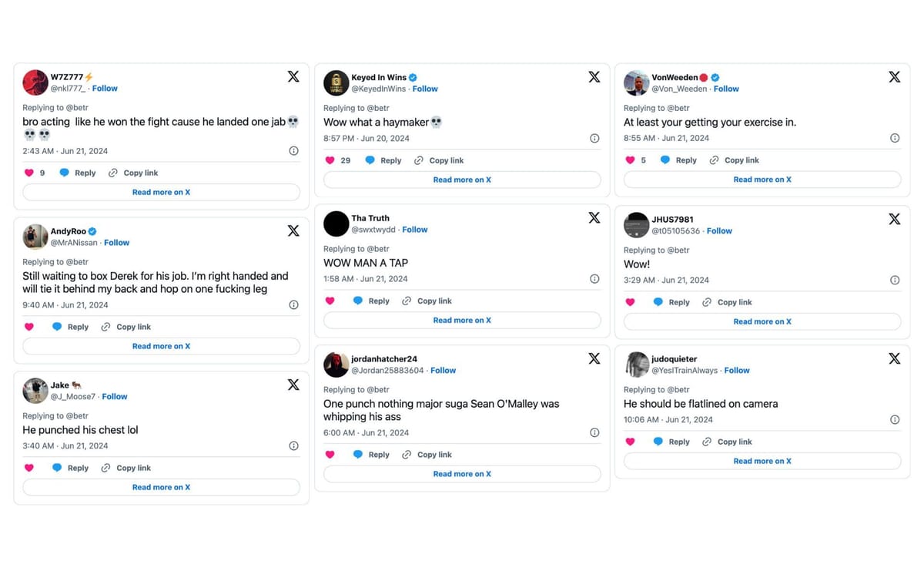Screen dimensions: 924x578
Task: Select the info icon on VonWeeden's tweet
Action: [895, 137]
